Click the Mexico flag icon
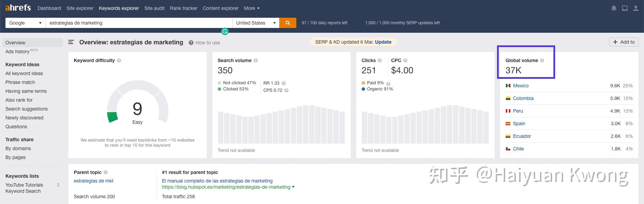644x204 pixels. point(508,86)
